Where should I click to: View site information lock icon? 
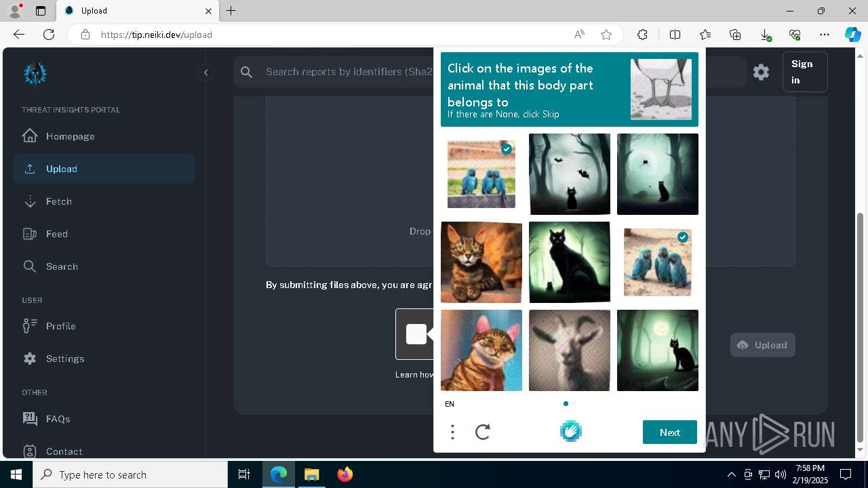tap(85, 35)
